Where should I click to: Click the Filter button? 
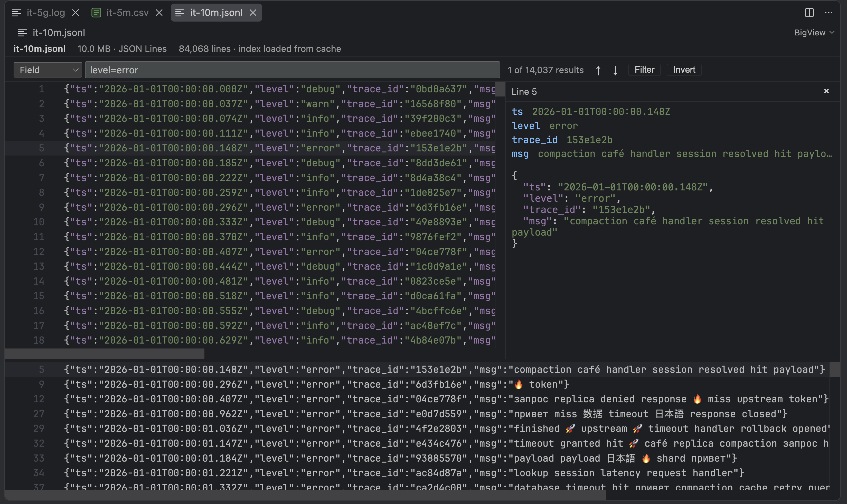[x=644, y=70]
